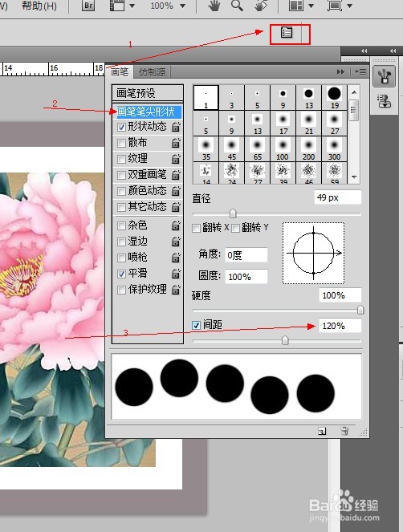Check 翻转 Y option
The image size is (403, 532).
pyautogui.click(x=235, y=228)
